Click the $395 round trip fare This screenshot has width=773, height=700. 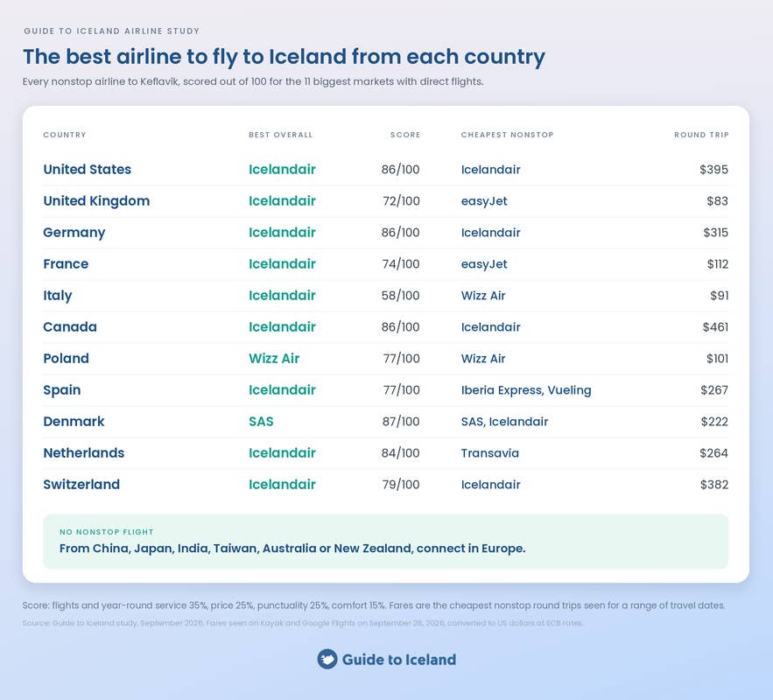(x=713, y=170)
